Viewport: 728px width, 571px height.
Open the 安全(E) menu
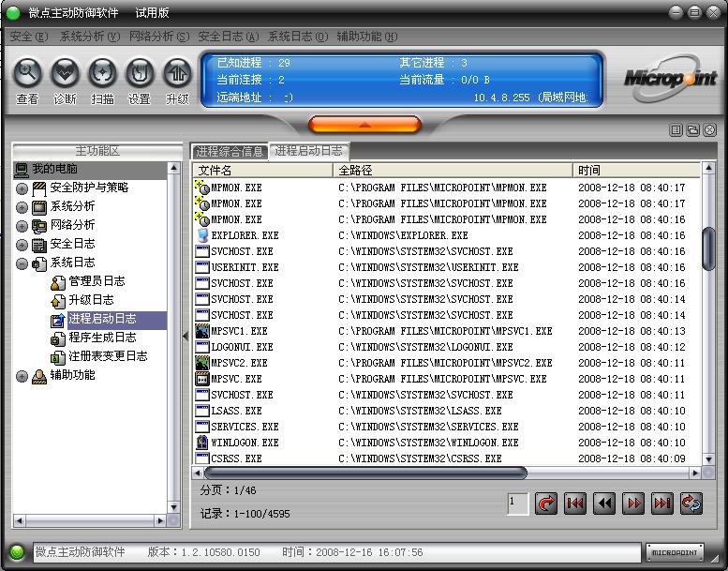pos(28,37)
